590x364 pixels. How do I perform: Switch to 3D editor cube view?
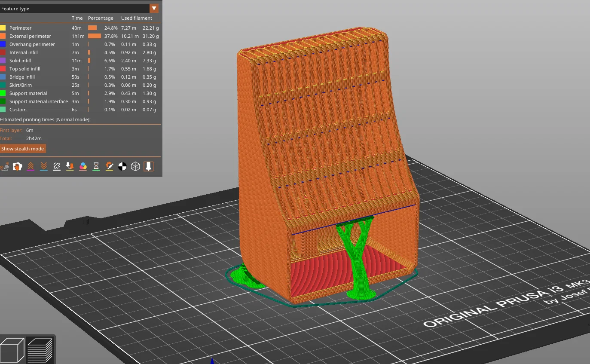(12, 350)
